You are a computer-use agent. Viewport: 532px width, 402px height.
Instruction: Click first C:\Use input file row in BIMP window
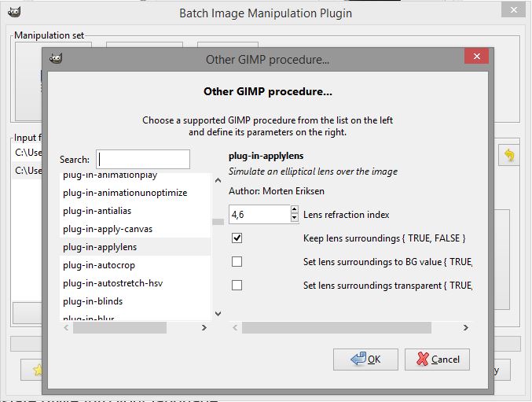coord(28,153)
